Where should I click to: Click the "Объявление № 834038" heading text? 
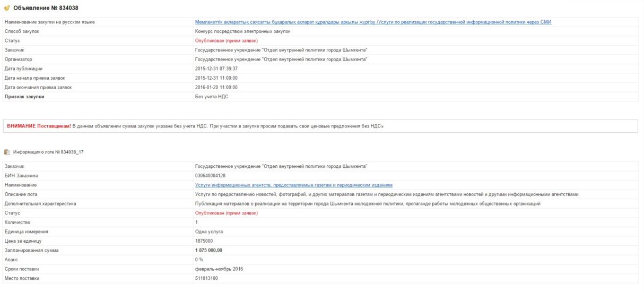(x=46, y=8)
